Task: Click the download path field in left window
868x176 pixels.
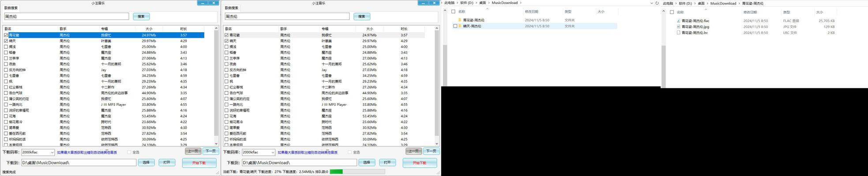Action: 79,163
